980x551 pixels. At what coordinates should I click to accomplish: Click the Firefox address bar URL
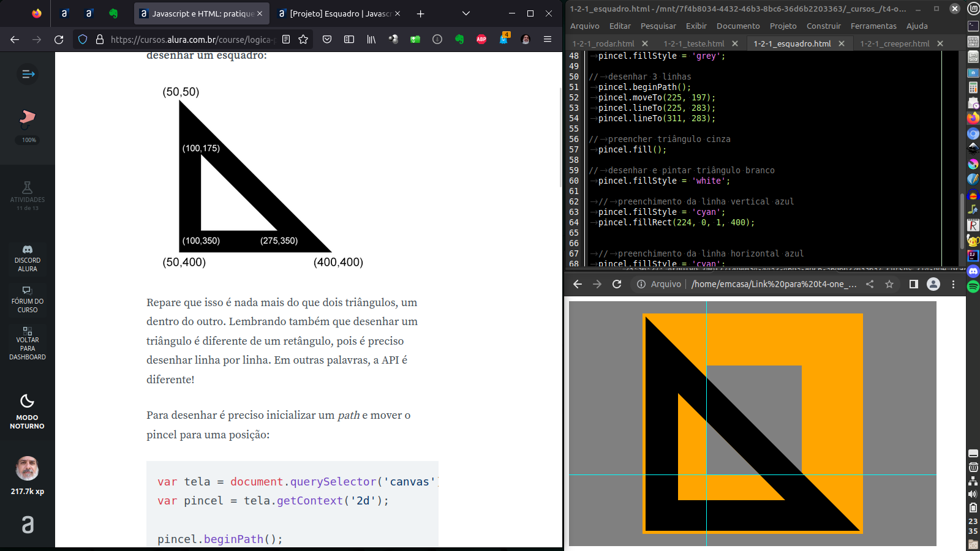click(x=192, y=39)
